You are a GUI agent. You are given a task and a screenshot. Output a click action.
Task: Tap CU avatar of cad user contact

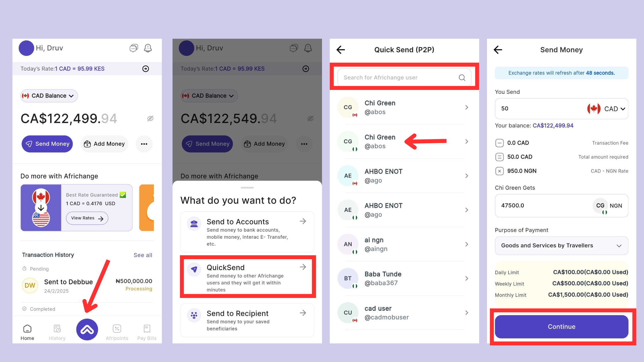click(348, 313)
